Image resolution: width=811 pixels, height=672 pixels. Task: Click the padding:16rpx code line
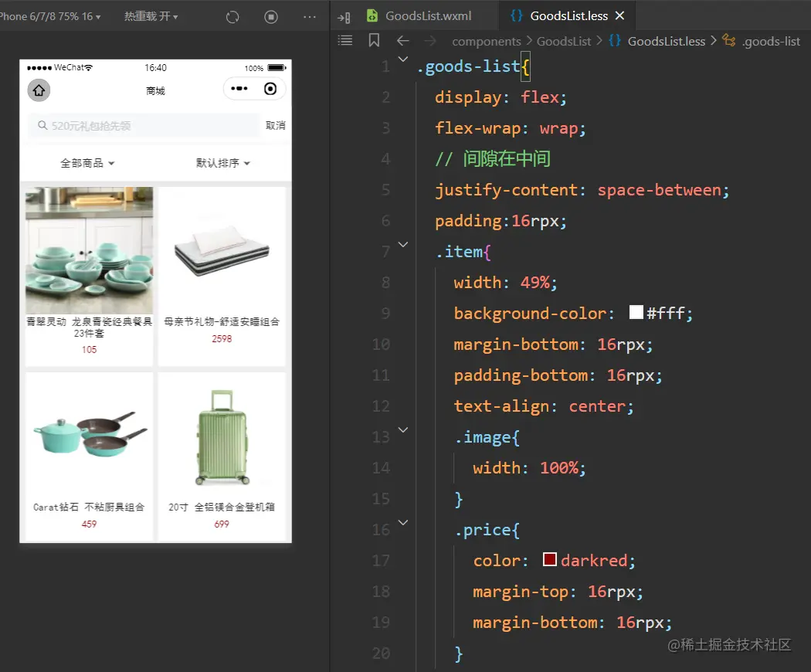[x=501, y=221]
